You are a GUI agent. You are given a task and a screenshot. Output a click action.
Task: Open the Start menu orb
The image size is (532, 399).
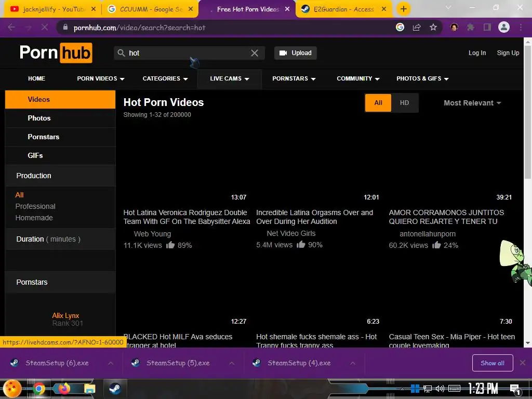(12, 389)
